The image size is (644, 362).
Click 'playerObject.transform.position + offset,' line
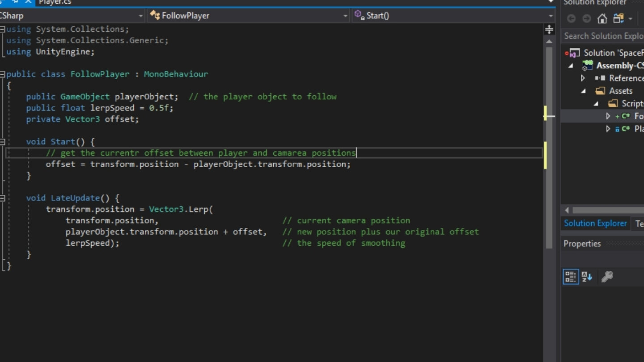tap(166, 232)
